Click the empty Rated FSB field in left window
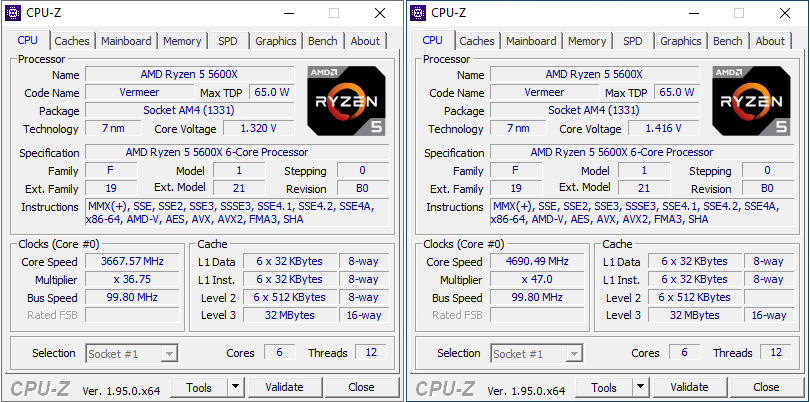810x402 pixels. (132, 315)
